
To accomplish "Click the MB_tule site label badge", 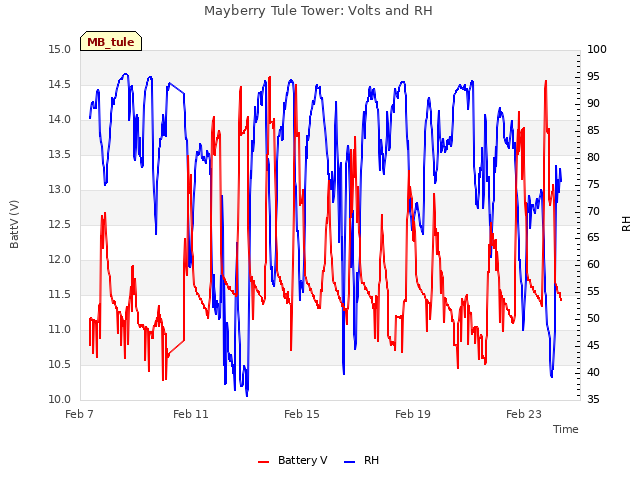I will 111,41.
